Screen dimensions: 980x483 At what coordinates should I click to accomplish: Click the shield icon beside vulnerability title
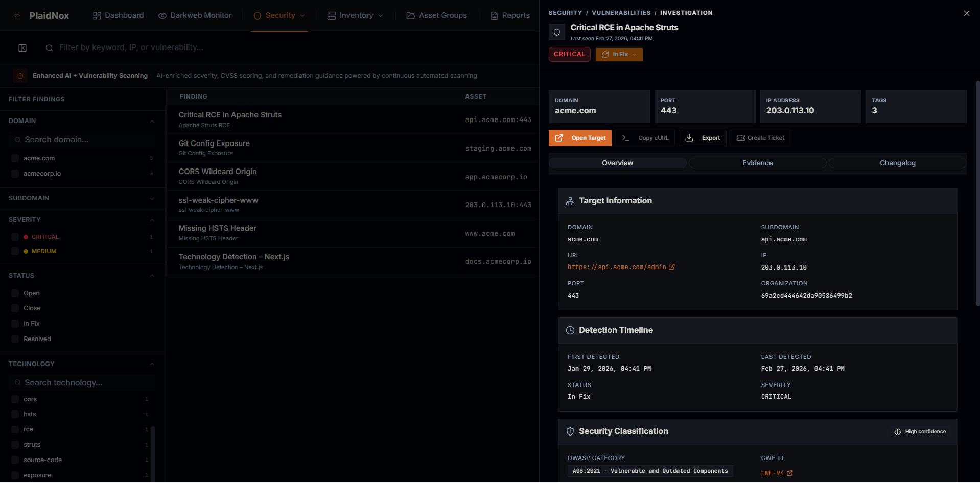click(x=557, y=32)
